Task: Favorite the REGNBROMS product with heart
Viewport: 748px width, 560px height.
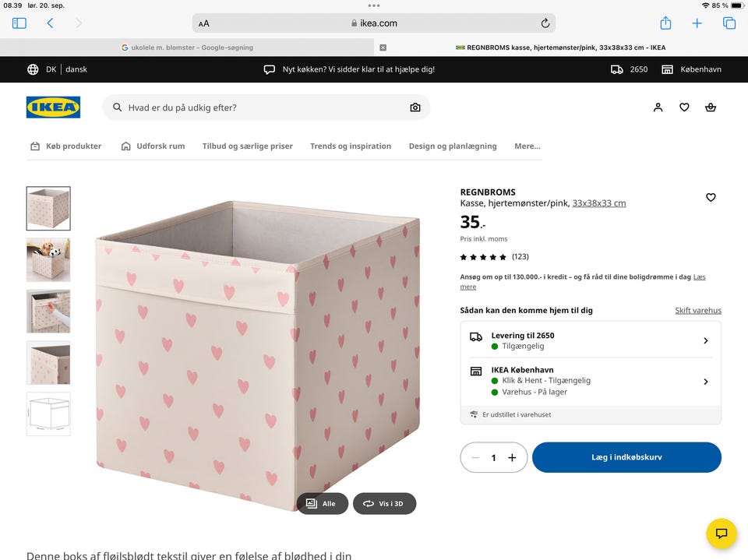Action: click(x=711, y=198)
